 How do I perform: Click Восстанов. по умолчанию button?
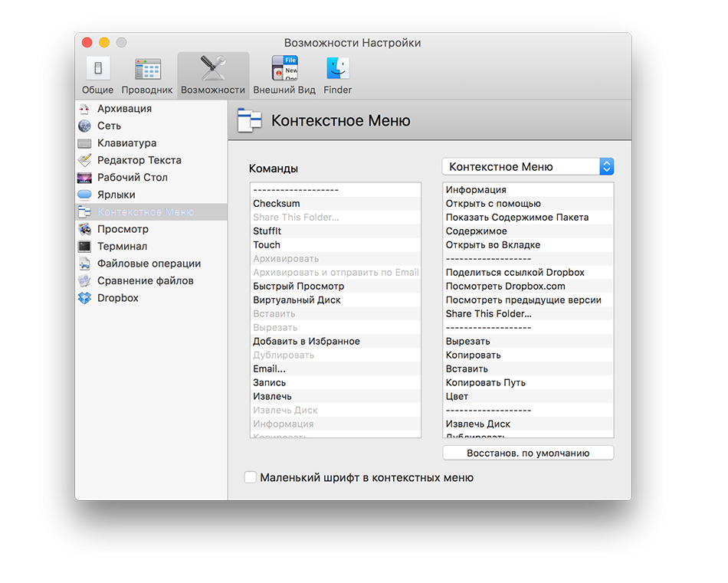(528, 453)
